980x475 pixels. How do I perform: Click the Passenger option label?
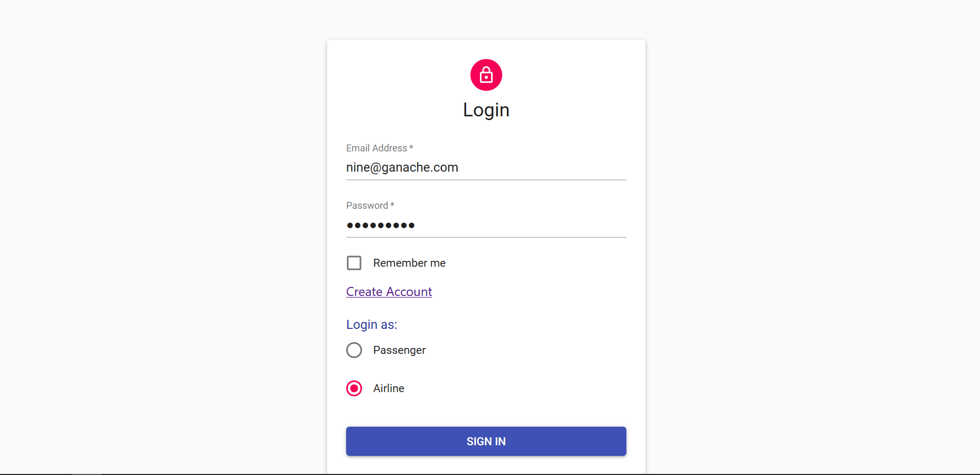[x=399, y=350]
